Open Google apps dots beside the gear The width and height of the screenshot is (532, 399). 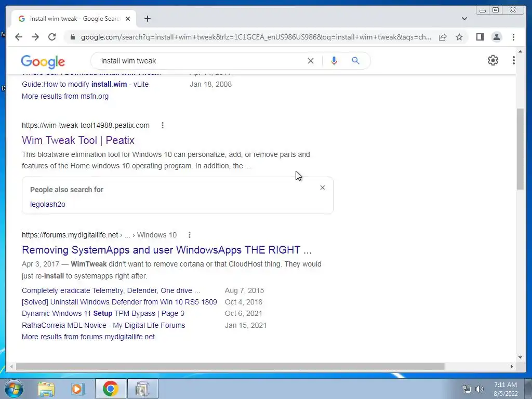pyautogui.click(x=514, y=60)
